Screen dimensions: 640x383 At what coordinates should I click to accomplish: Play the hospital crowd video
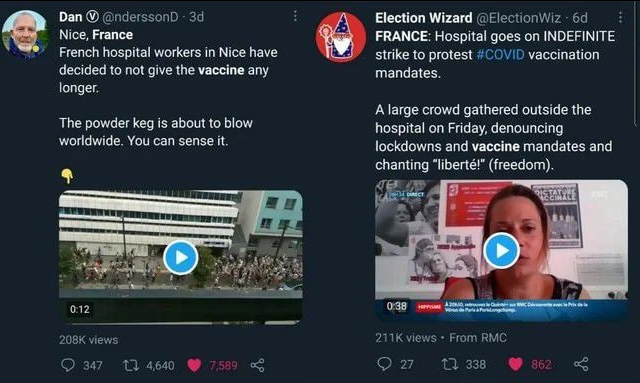180,257
